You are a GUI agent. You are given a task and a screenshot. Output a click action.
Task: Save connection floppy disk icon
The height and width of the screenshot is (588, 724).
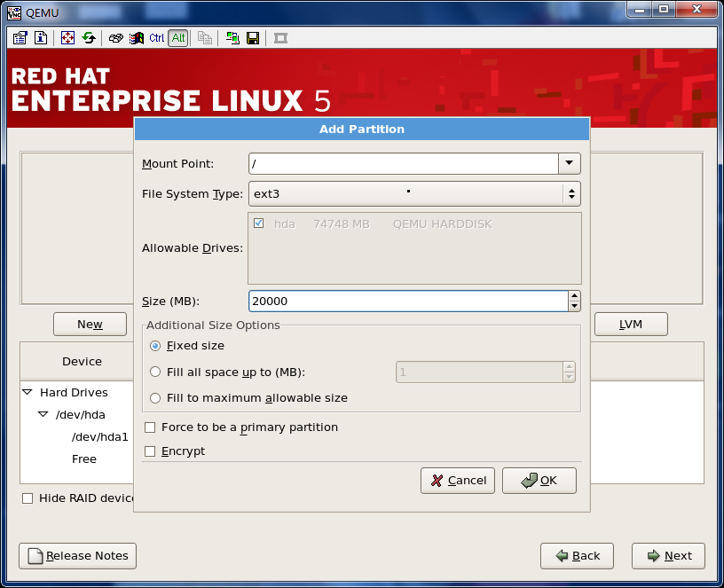click(x=253, y=38)
